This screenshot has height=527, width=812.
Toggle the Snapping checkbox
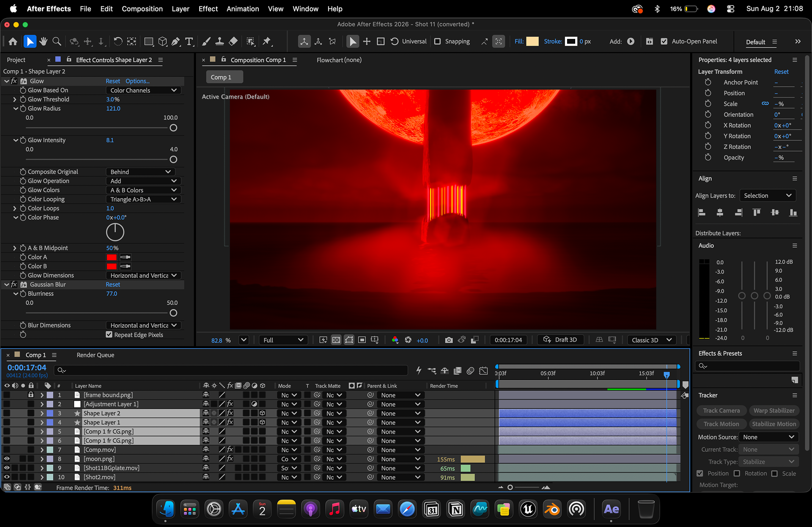pos(438,41)
